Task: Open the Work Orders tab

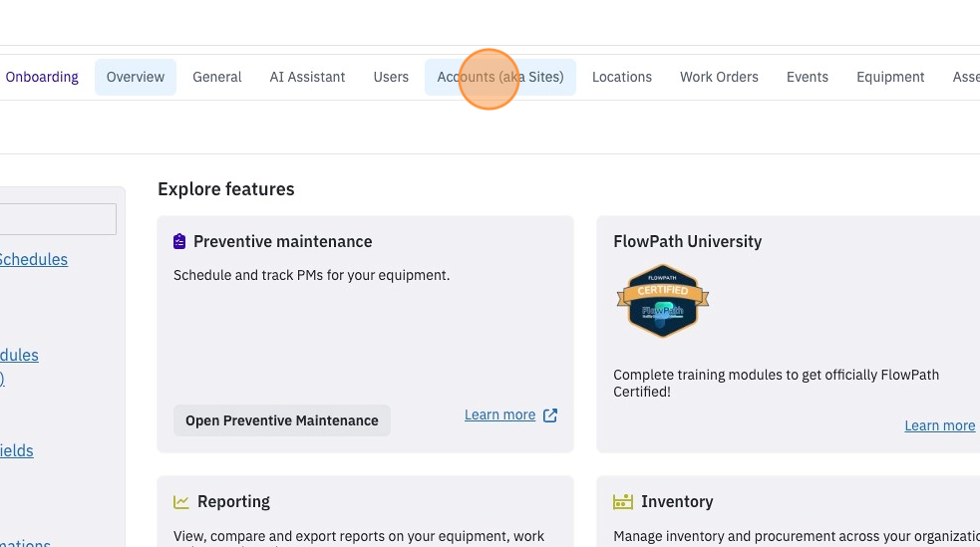Action: tap(719, 77)
